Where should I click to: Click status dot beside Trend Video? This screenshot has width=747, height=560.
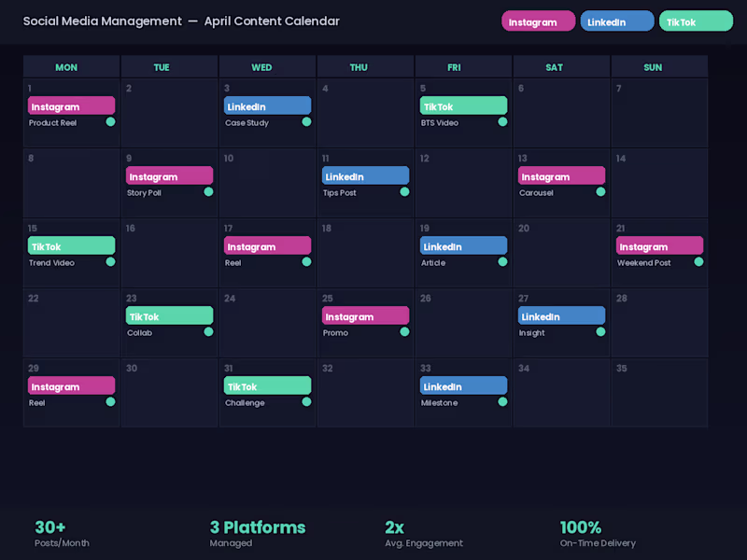coord(110,262)
